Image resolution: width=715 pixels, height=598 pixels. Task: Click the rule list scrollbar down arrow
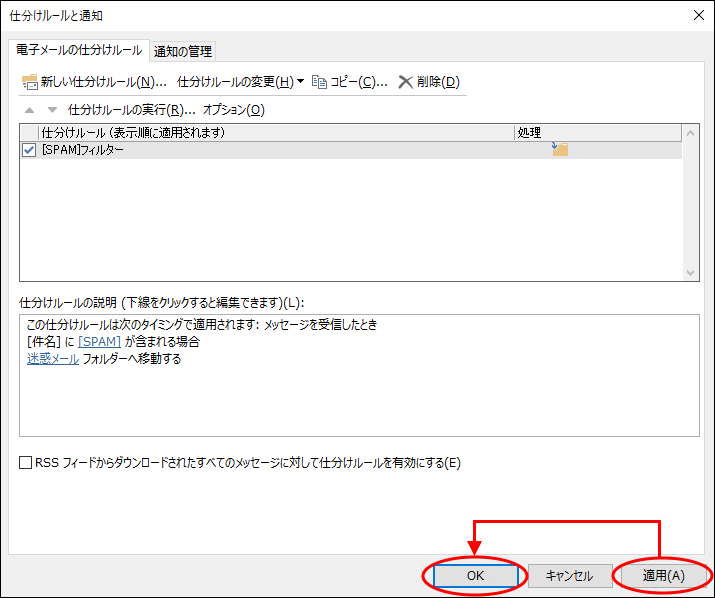[x=690, y=272]
